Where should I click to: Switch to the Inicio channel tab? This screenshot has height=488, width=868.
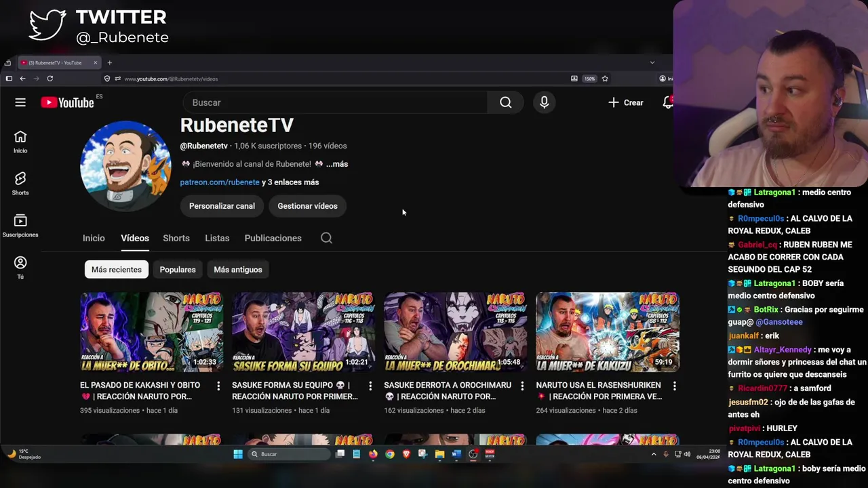(x=94, y=238)
